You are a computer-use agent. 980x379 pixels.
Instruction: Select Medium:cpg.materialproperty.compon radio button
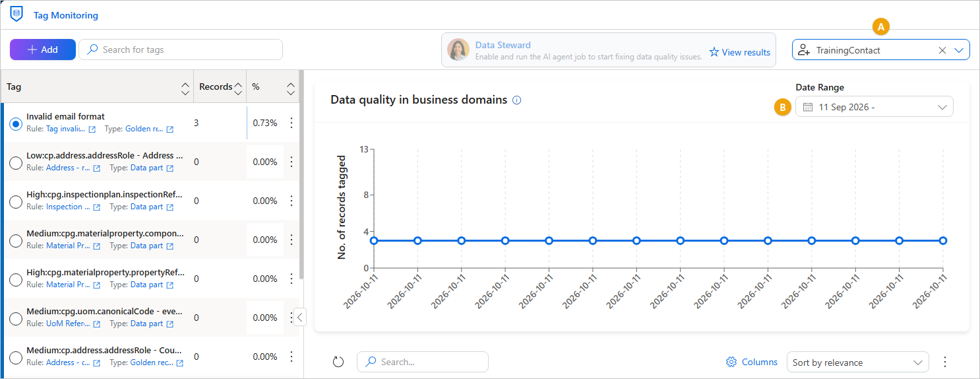coord(16,240)
